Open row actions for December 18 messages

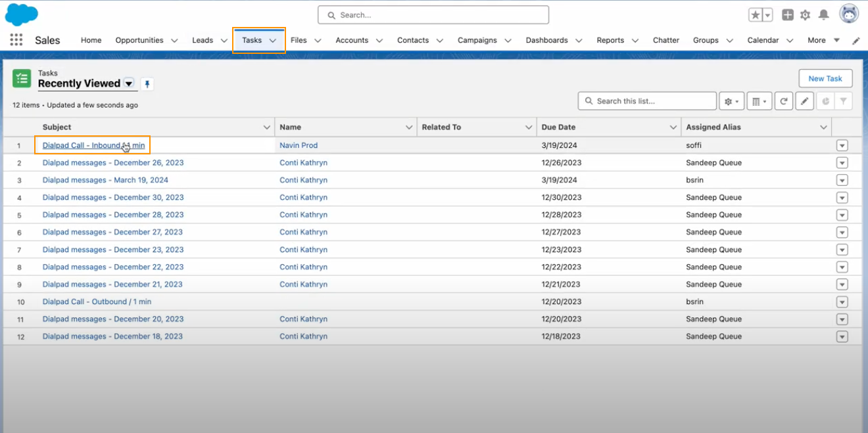point(842,336)
